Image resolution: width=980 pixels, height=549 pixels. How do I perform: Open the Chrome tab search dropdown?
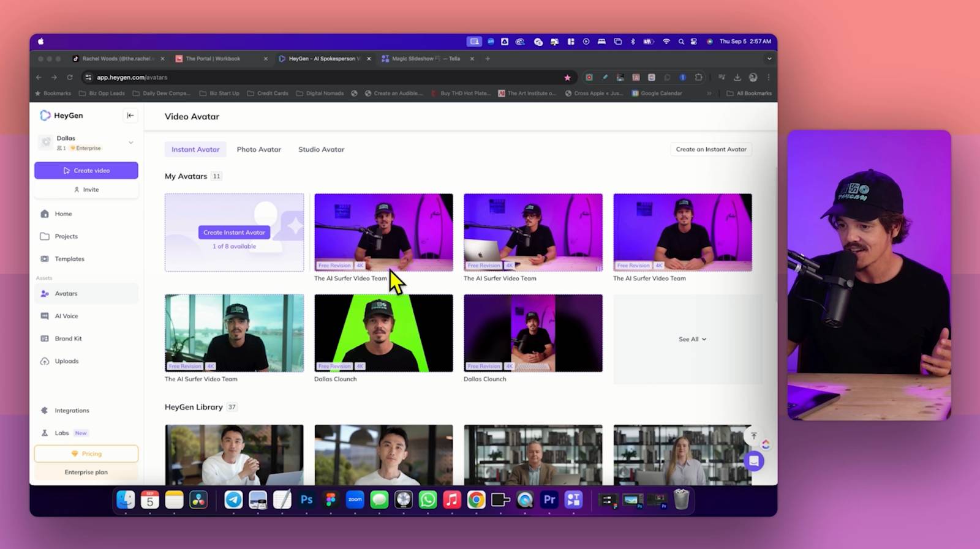coord(769,59)
